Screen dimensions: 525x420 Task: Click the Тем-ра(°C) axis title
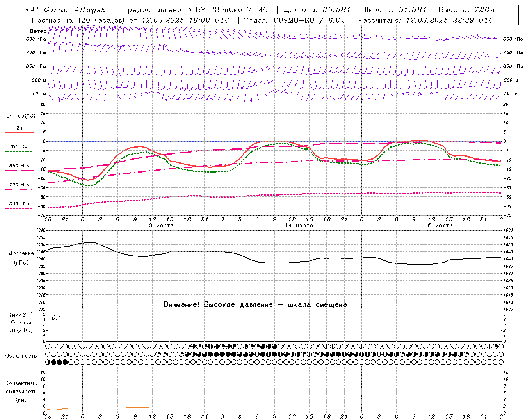point(19,116)
